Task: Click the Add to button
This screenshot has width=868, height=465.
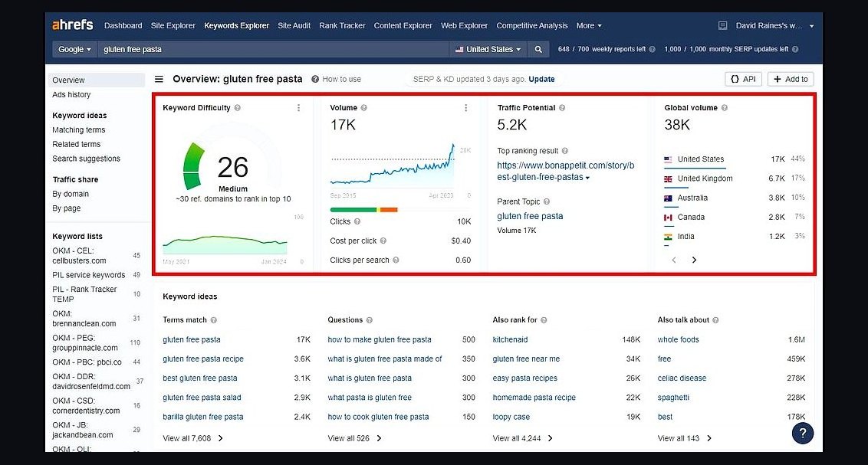Action: point(791,79)
